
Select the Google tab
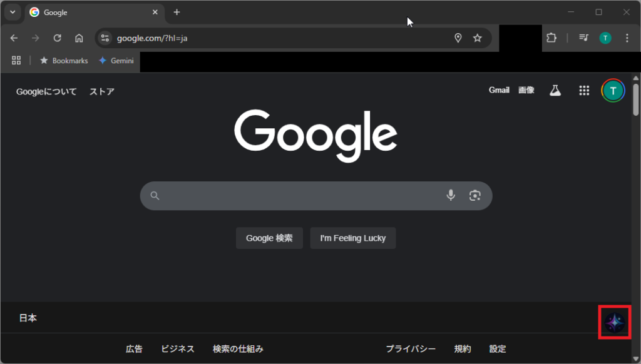(x=95, y=13)
